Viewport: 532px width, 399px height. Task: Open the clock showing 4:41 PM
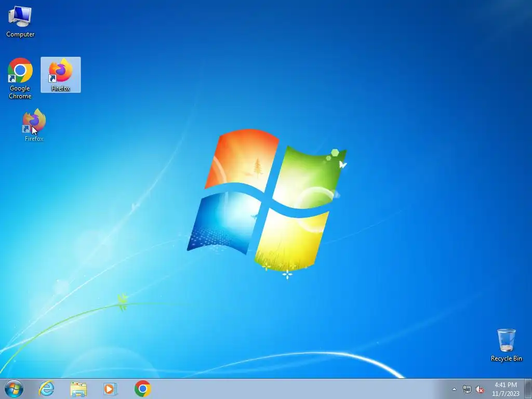[x=506, y=389]
